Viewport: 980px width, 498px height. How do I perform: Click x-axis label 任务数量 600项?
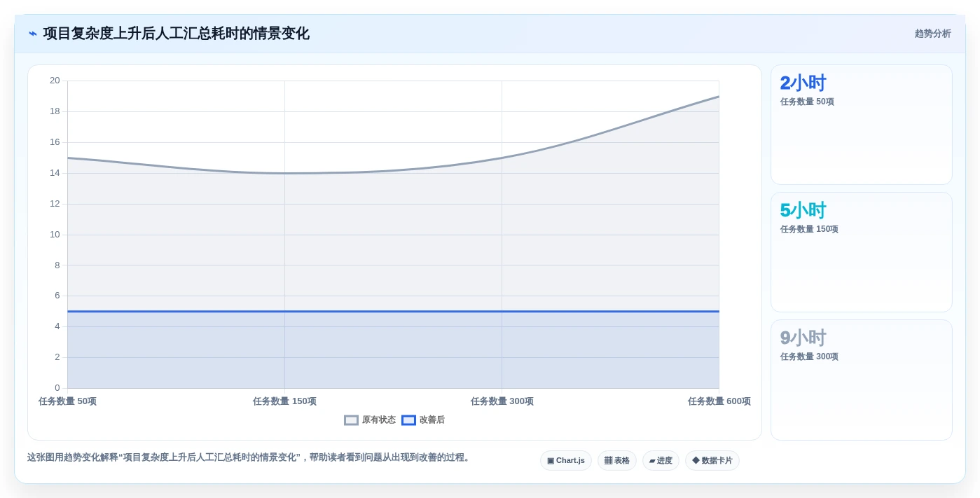point(719,401)
